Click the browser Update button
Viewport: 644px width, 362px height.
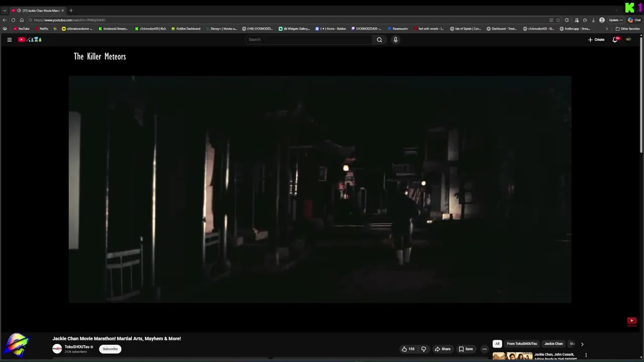click(x=616, y=20)
